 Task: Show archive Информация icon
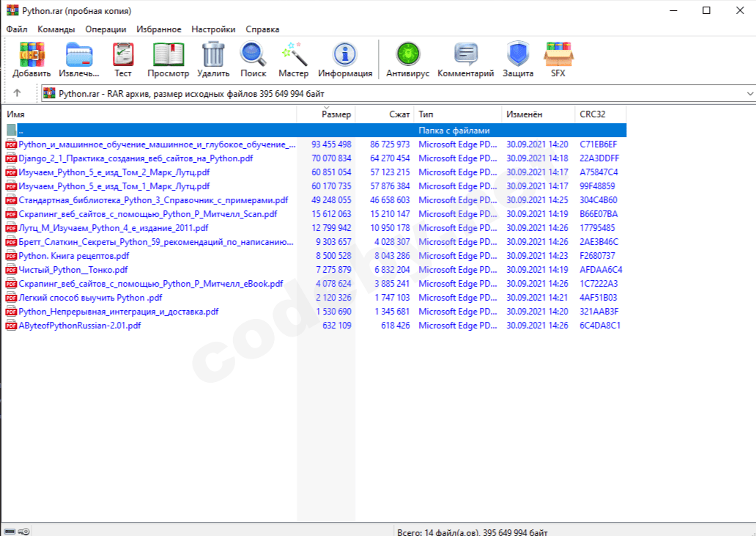(x=345, y=55)
